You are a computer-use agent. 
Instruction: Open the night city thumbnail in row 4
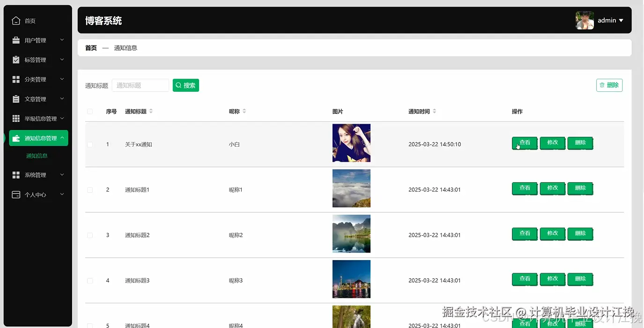pyautogui.click(x=351, y=279)
